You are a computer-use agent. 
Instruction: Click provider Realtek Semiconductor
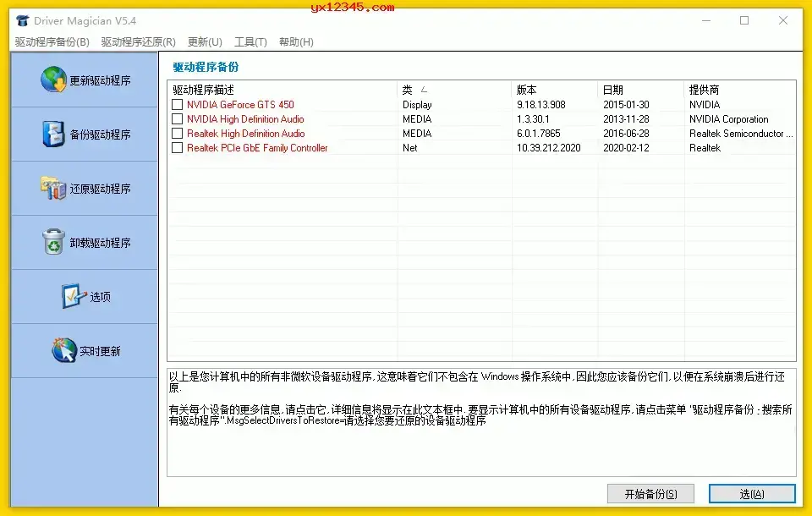click(741, 134)
